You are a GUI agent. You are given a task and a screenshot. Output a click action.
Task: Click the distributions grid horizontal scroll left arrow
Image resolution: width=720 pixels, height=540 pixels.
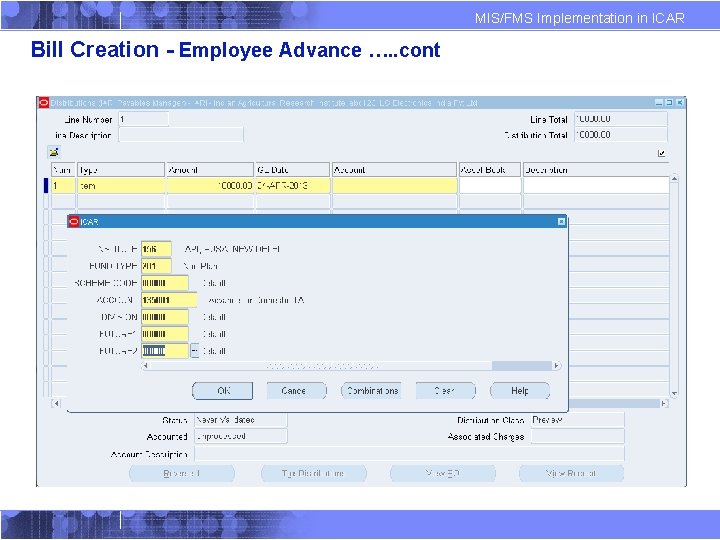pyautogui.click(x=56, y=404)
